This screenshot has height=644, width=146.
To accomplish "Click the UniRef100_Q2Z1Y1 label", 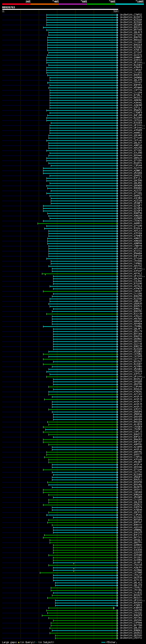I will [x=131, y=55].
